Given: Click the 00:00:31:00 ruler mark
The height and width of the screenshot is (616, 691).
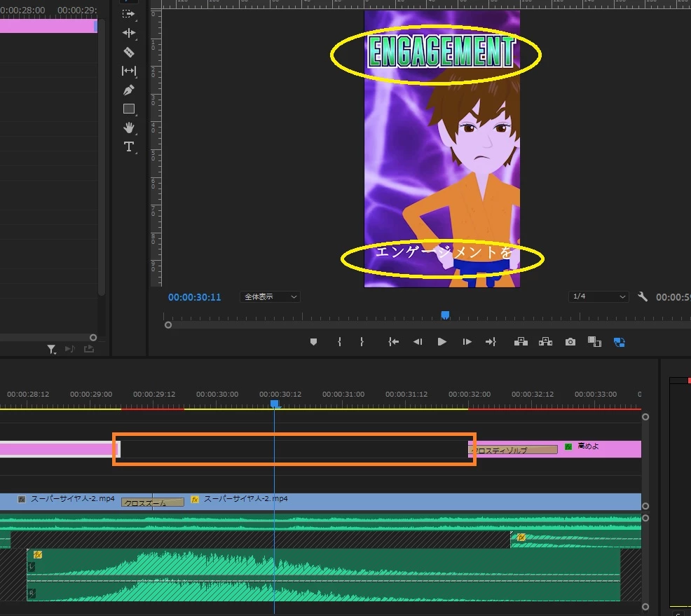Looking at the screenshot, I should 343,395.
